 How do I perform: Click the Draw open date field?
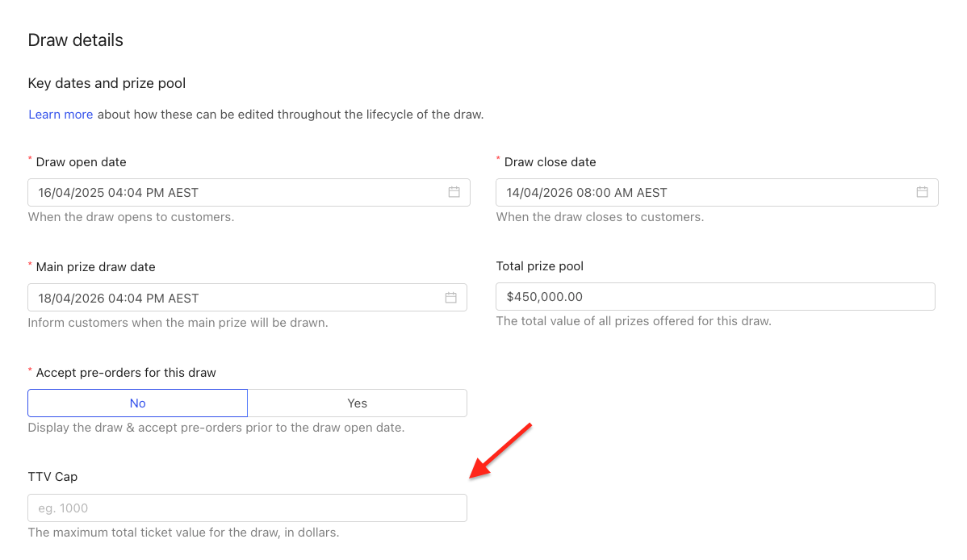pos(234,193)
